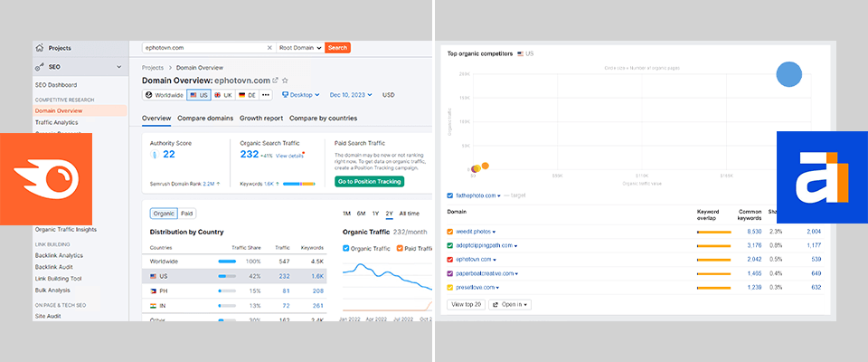
Task: Uncheck the fixthephoto.com target checkbox
Action: pos(450,195)
